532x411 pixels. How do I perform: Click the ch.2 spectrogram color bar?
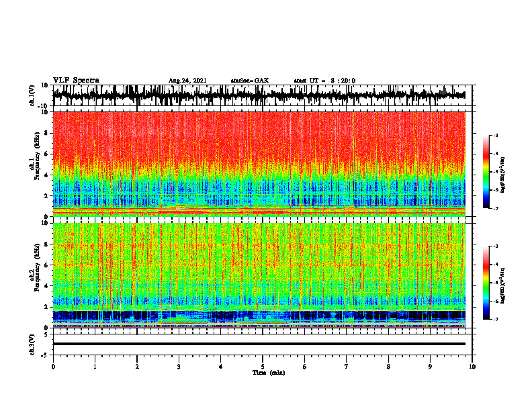486,283
